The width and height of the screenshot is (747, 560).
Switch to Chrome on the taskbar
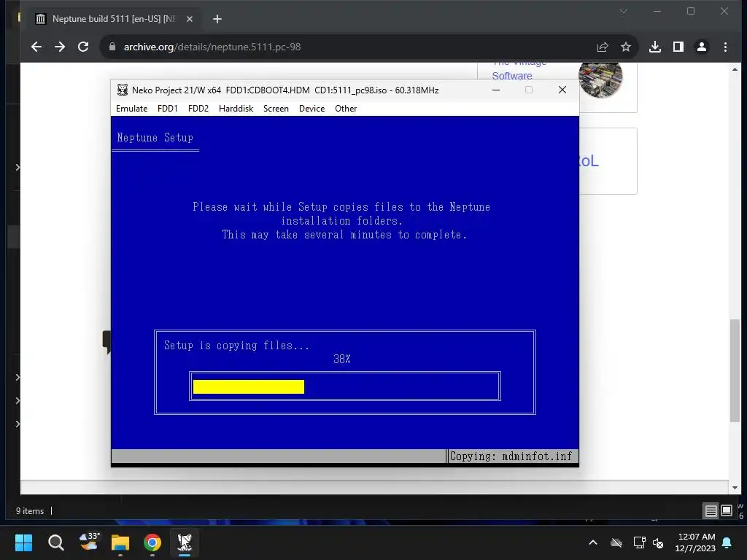coord(152,542)
